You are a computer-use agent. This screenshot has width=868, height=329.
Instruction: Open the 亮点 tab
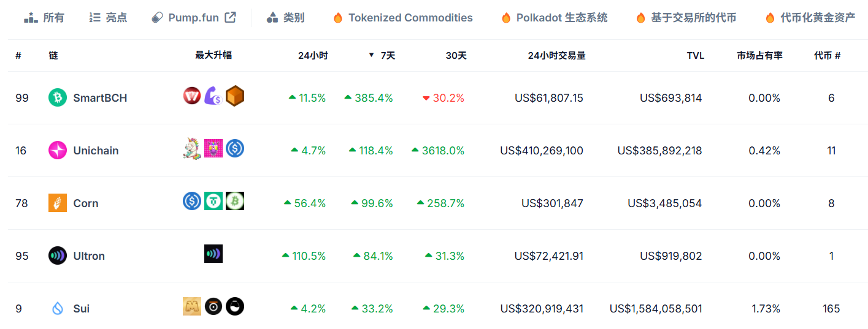tap(108, 18)
